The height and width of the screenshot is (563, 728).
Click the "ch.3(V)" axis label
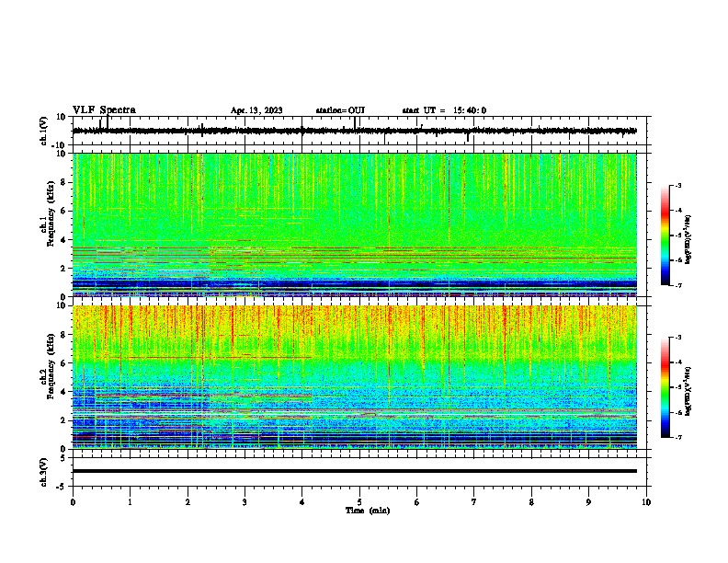[x=44, y=472]
